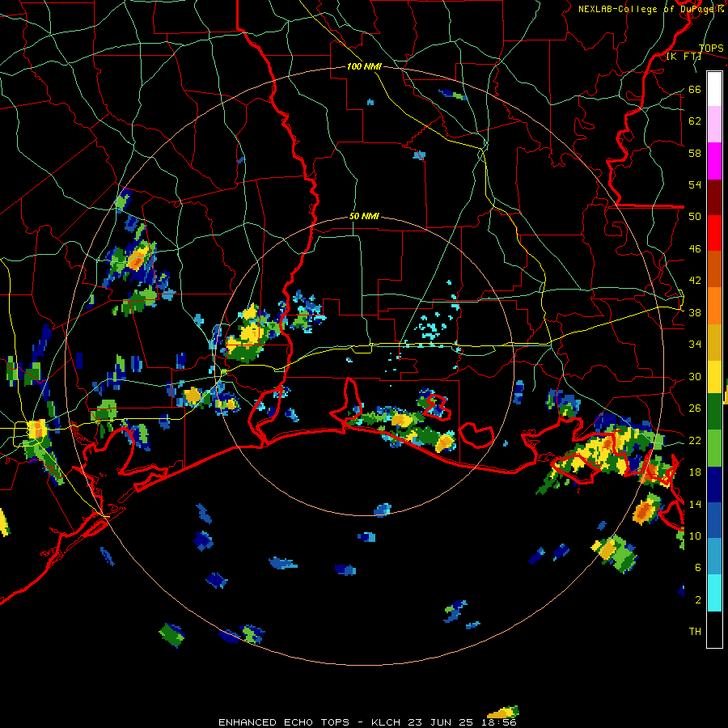This screenshot has width=728, height=728.
Task: Click legend value 34
Action: (695, 345)
